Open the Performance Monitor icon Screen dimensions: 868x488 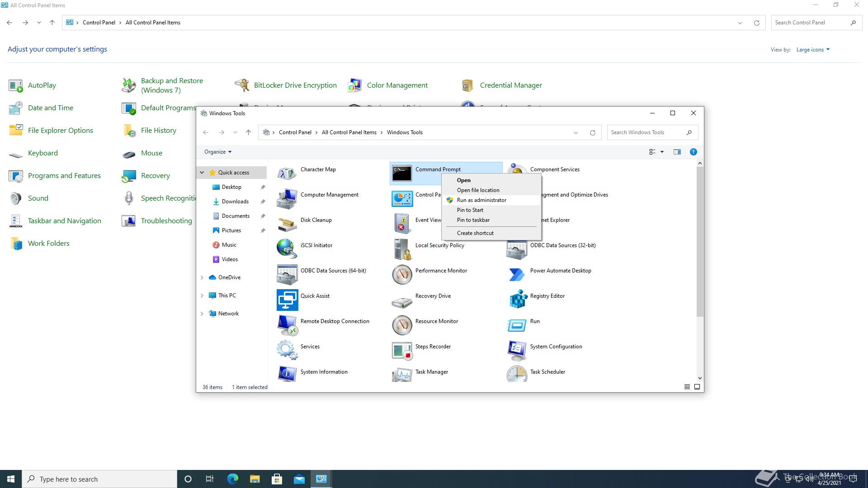(x=402, y=274)
